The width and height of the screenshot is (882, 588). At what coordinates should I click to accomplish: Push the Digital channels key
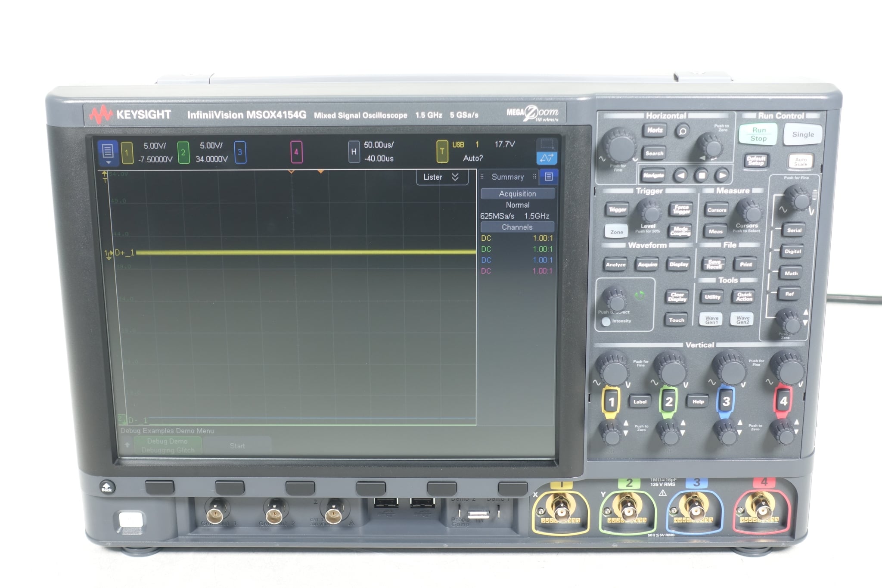pos(792,252)
